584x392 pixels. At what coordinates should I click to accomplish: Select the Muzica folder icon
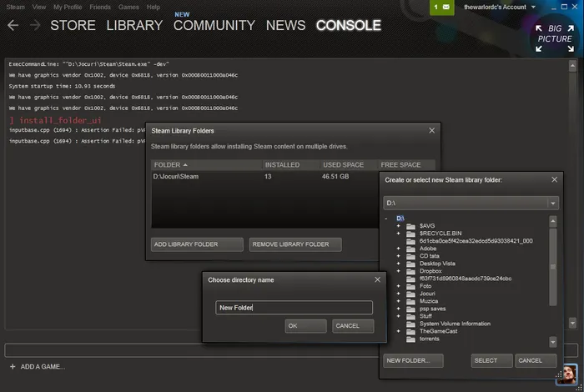[410, 301]
